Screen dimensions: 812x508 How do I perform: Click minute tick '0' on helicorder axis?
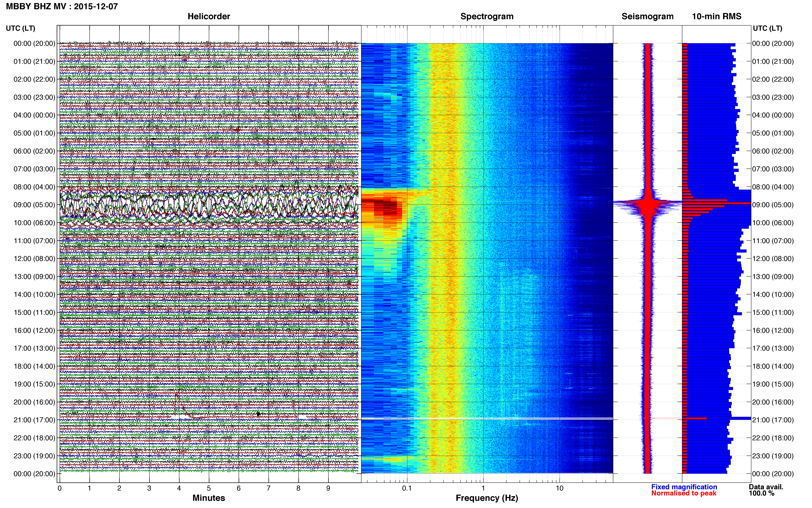(59, 488)
